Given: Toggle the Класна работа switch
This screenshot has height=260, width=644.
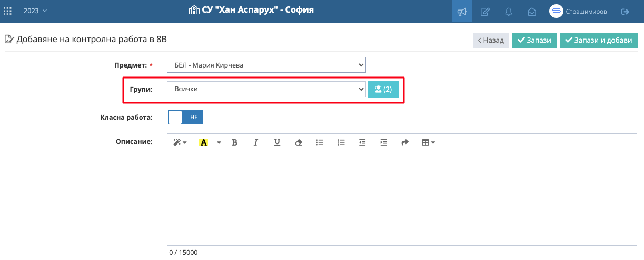Looking at the screenshot, I should pos(185,117).
